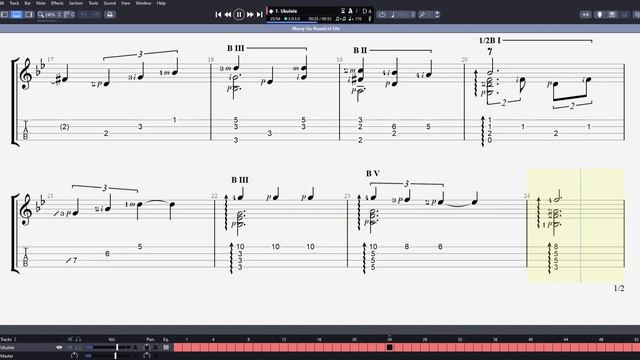Click the tuner fork icon
The image size is (640, 360).
click(370, 19)
